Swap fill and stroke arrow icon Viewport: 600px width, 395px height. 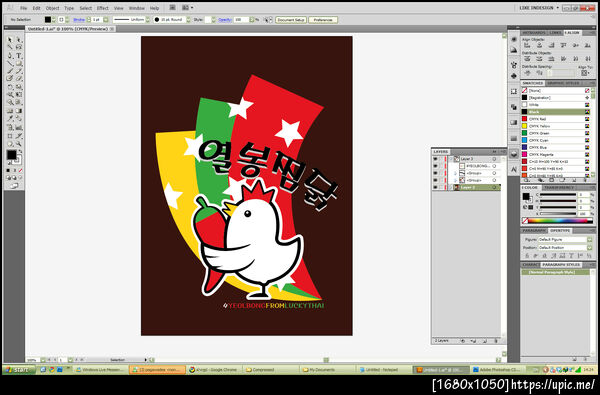[20, 152]
